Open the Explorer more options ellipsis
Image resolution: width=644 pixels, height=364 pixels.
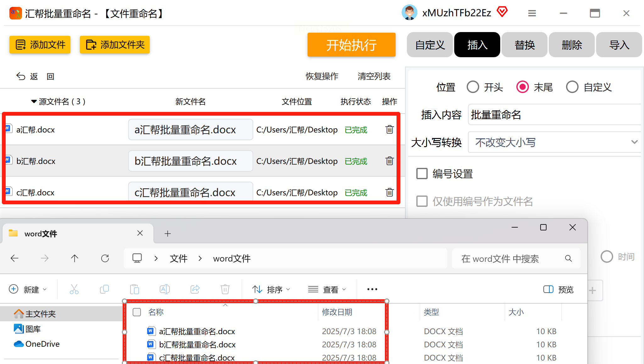pyautogui.click(x=372, y=289)
